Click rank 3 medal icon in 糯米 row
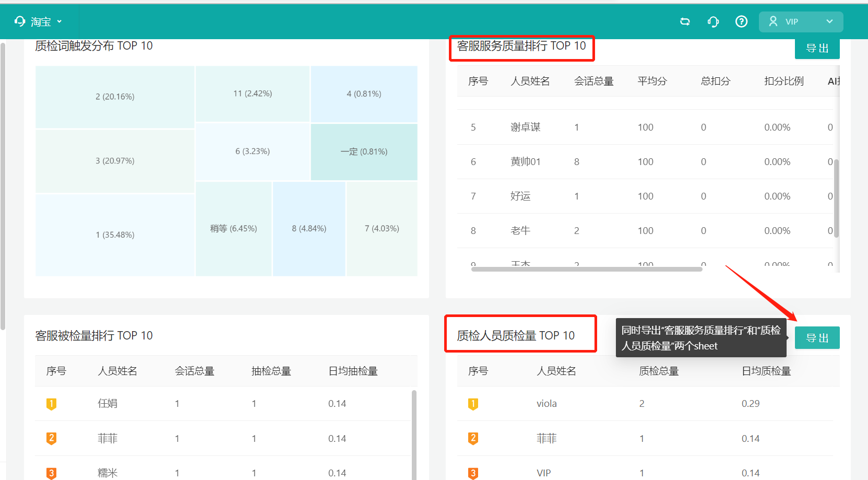The height and width of the screenshot is (480, 868). point(51,473)
